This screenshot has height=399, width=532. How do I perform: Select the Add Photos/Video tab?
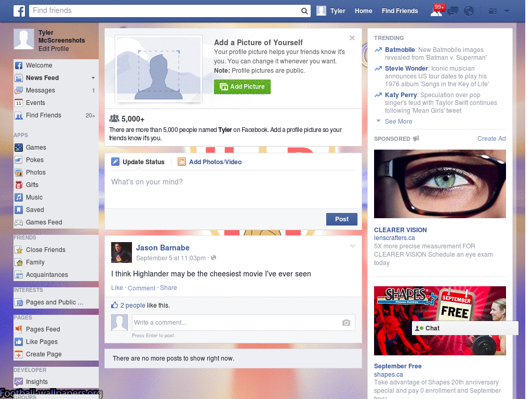(210, 162)
